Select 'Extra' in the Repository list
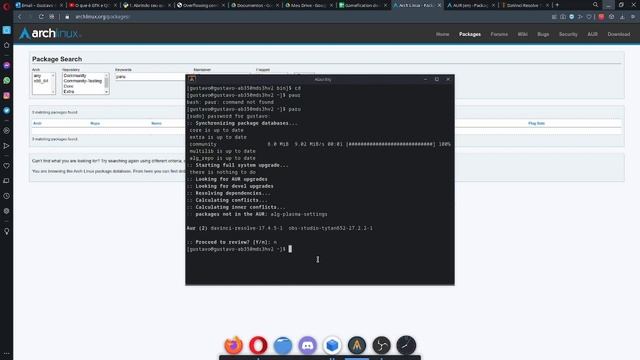The width and height of the screenshot is (640, 360). 69,91
